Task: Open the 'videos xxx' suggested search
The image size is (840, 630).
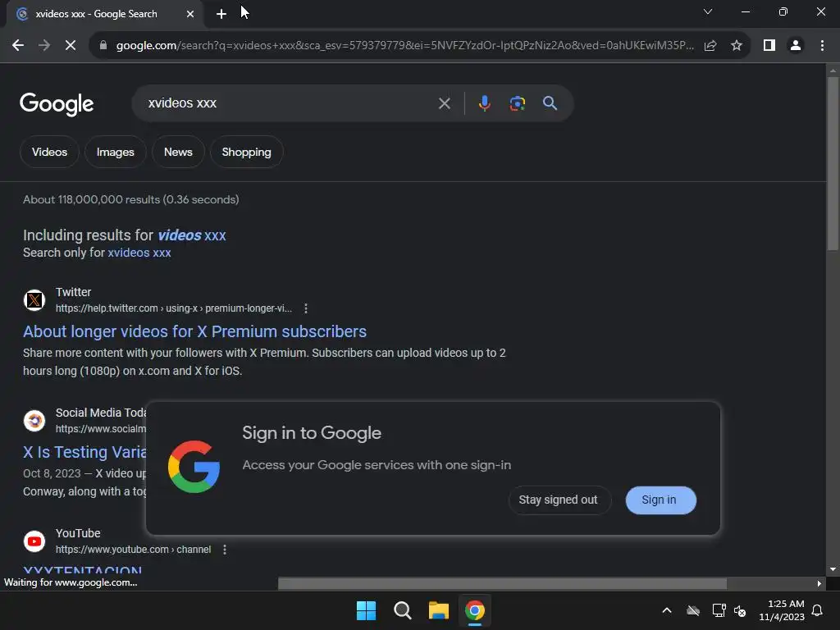Action: 192,235
